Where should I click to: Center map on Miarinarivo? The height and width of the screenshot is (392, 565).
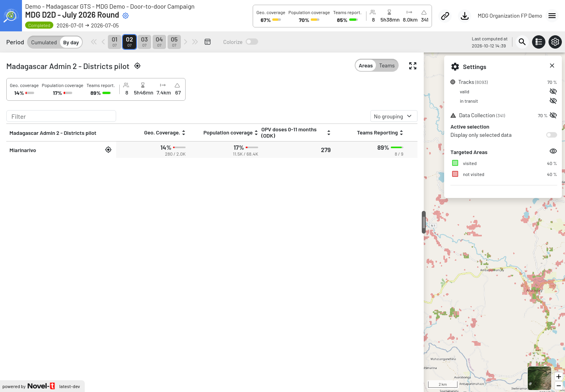pos(108,150)
